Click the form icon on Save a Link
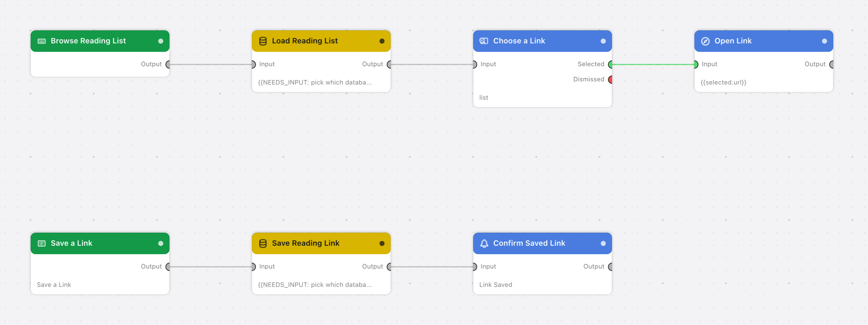The image size is (868, 325). pyautogui.click(x=42, y=243)
